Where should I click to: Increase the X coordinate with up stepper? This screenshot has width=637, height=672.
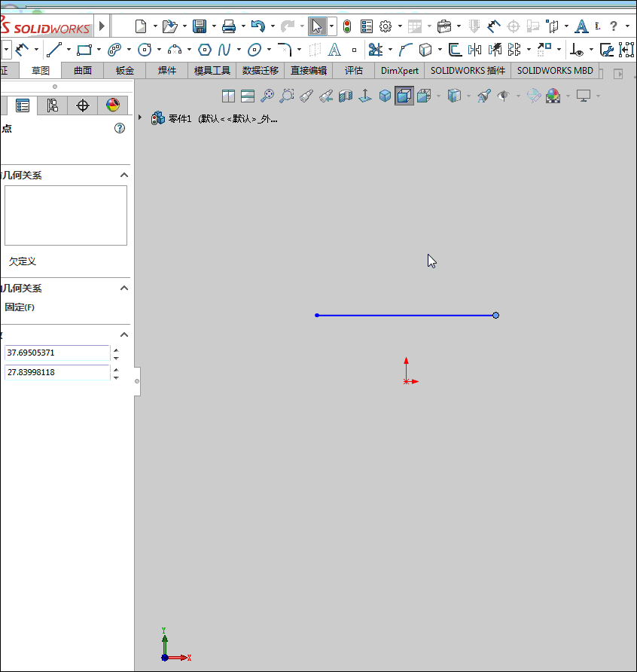point(116,350)
